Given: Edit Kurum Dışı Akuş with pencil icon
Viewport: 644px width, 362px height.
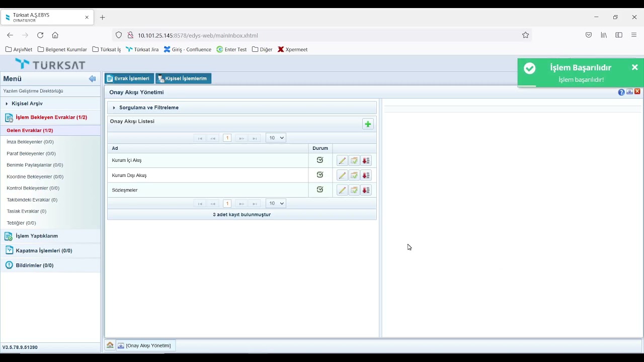Looking at the screenshot, I should [x=342, y=175].
